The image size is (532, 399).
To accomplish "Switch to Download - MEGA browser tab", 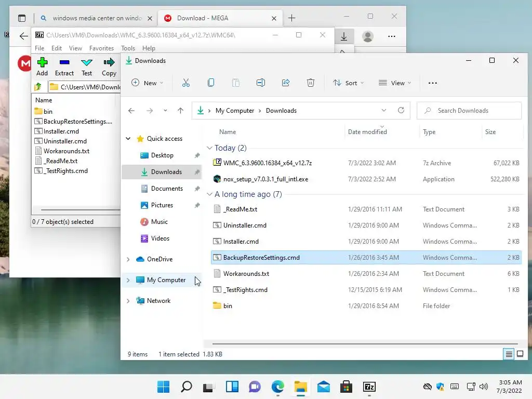I will [220, 18].
